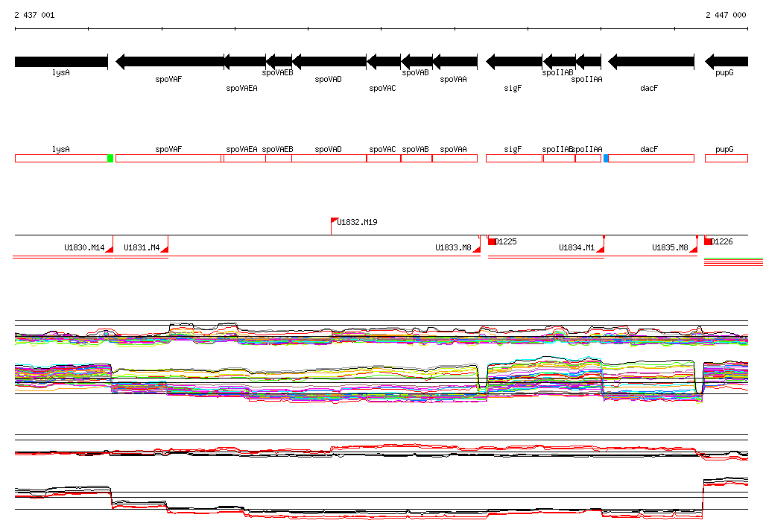Select the red triangle marker beside U1835.M8

[694, 249]
